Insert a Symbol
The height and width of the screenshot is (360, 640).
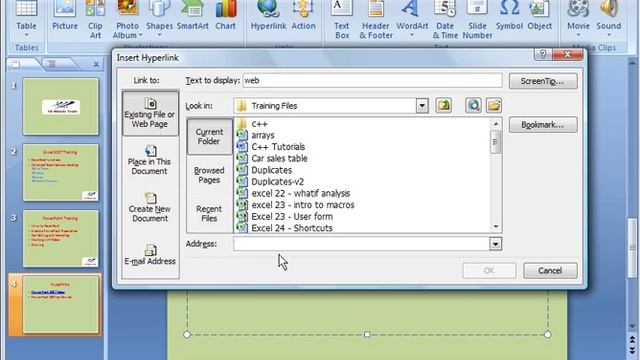(x=509, y=16)
